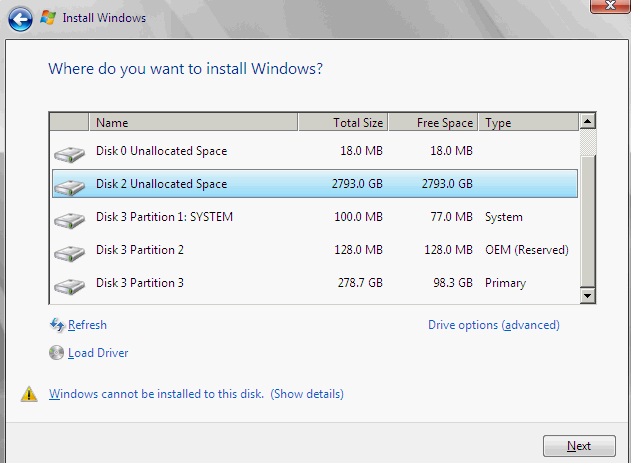This screenshot has width=631, height=463.
Task: Click the Disk 3 Partition 1 drive icon
Action: pos(70,219)
